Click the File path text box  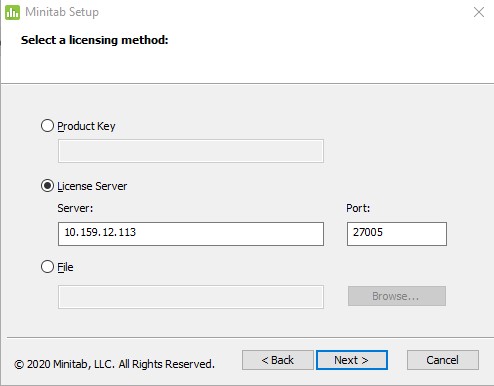[x=191, y=297]
